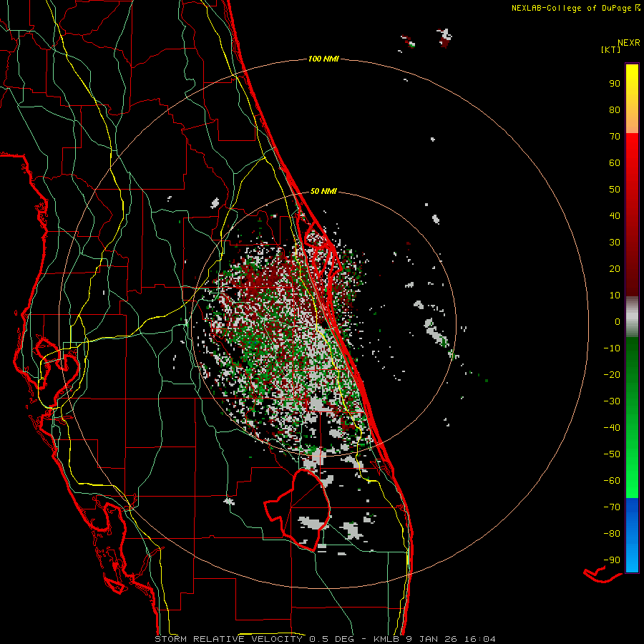Select the 0 value on velocity scale

click(618, 321)
